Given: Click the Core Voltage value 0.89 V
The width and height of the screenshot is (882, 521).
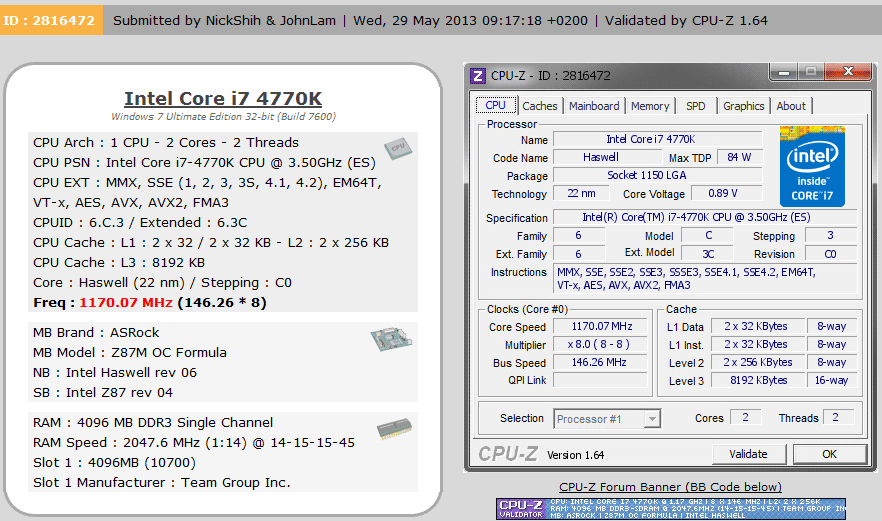Looking at the screenshot, I should [727, 193].
